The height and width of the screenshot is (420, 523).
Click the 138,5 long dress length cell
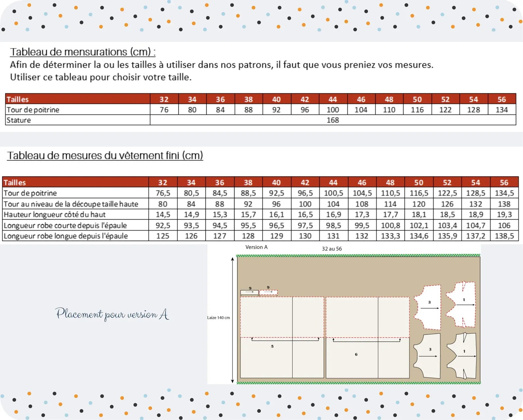(504, 236)
